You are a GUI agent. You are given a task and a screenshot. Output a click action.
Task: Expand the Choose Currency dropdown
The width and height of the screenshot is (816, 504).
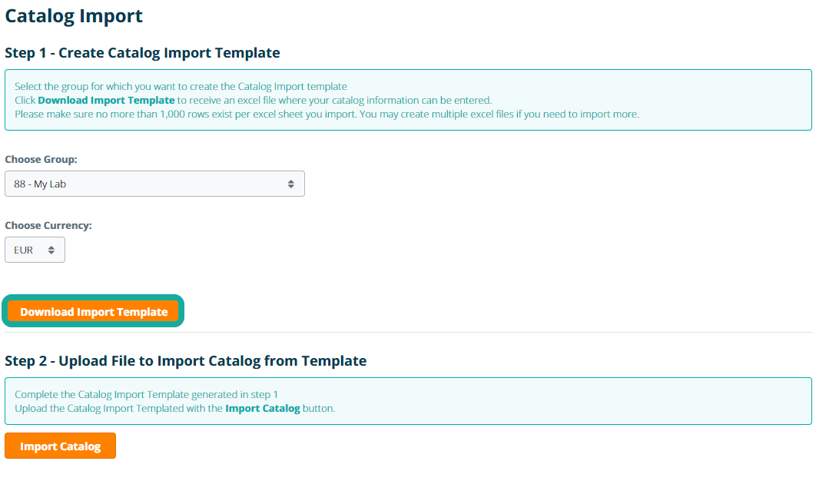[x=35, y=250]
